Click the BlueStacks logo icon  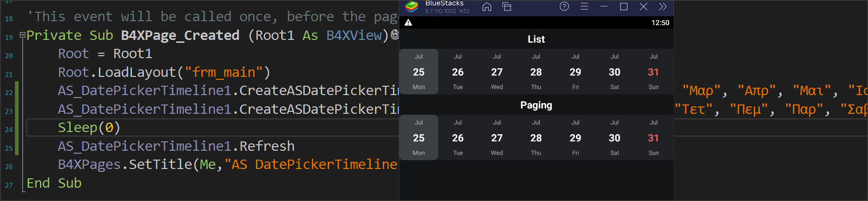click(x=412, y=6)
